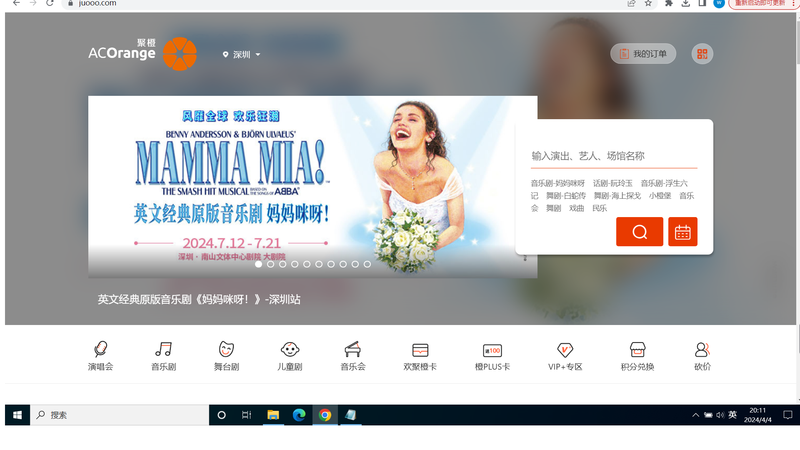Focus the 输入演出、艺人、场馆名称 search field

click(x=614, y=156)
